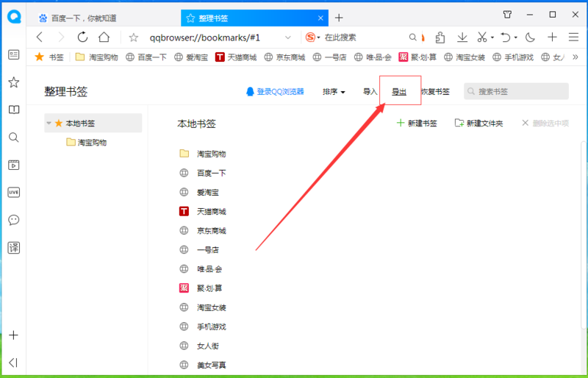Collapse the 本地书签 tree triangle
This screenshot has width=588, height=378.
(x=49, y=123)
